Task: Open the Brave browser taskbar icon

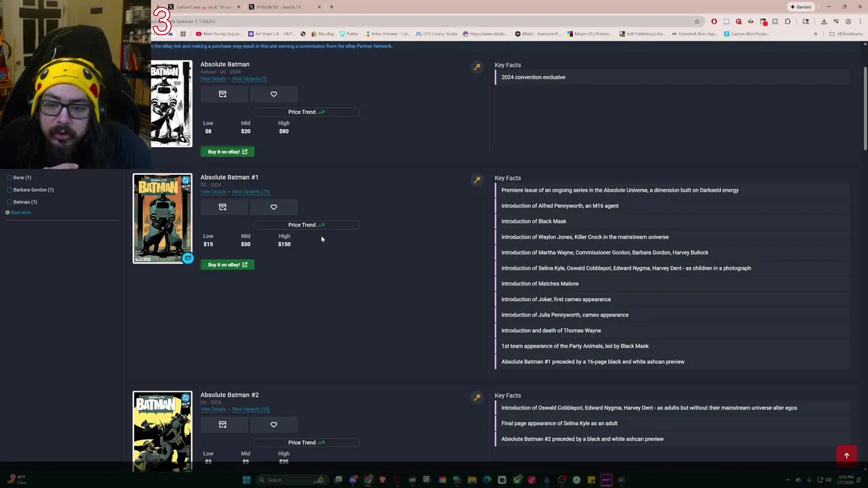Action: pos(382,480)
